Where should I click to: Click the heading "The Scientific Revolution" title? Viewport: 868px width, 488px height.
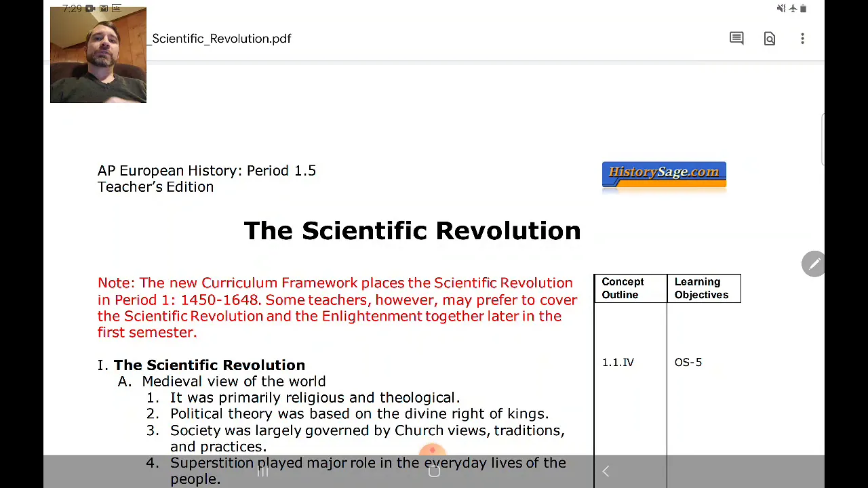pos(412,230)
